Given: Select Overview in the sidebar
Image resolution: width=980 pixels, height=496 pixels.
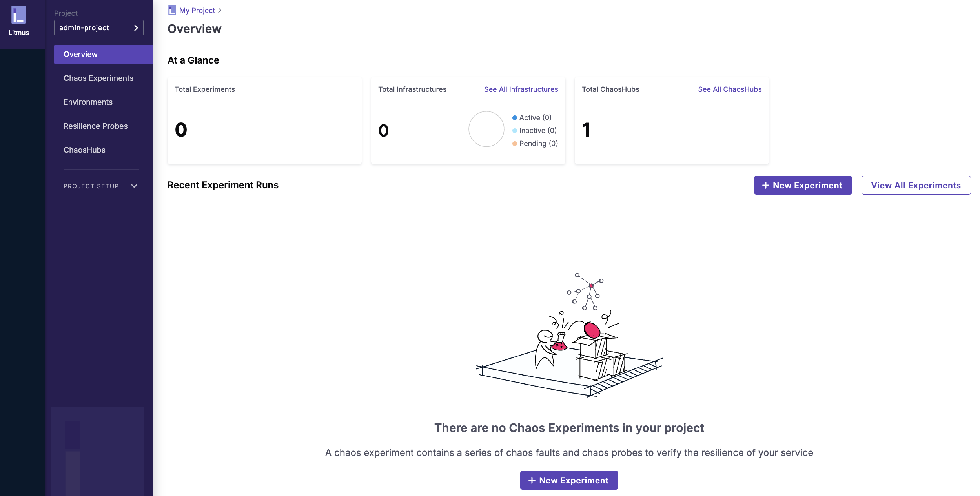Looking at the screenshot, I should point(80,54).
